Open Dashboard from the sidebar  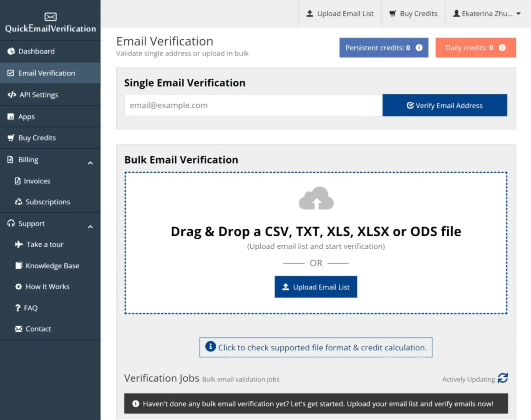tap(36, 51)
